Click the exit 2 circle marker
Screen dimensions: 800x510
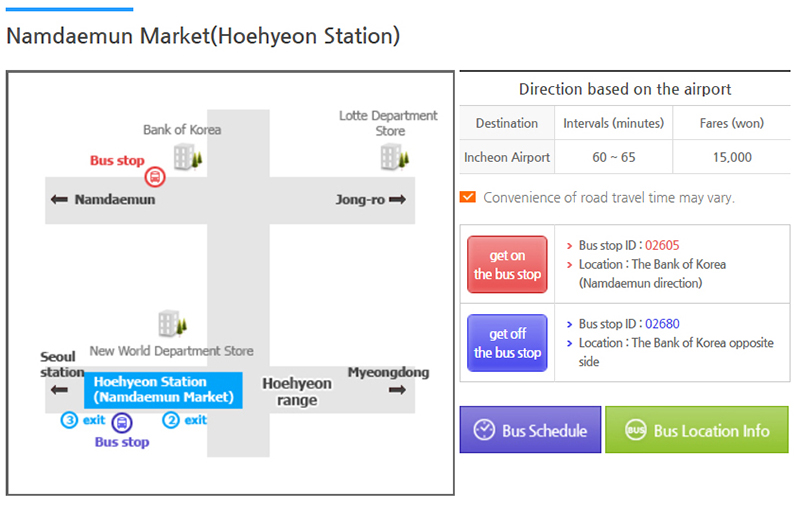171,420
